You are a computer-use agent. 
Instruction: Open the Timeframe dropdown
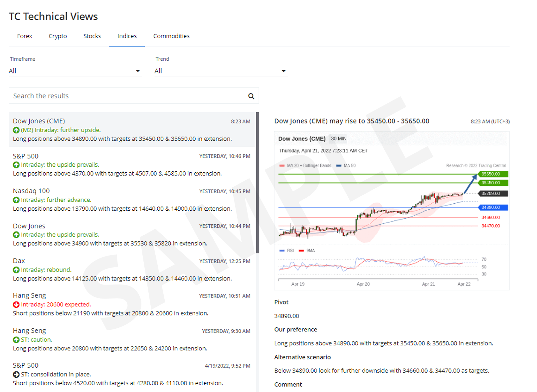pyautogui.click(x=75, y=71)
